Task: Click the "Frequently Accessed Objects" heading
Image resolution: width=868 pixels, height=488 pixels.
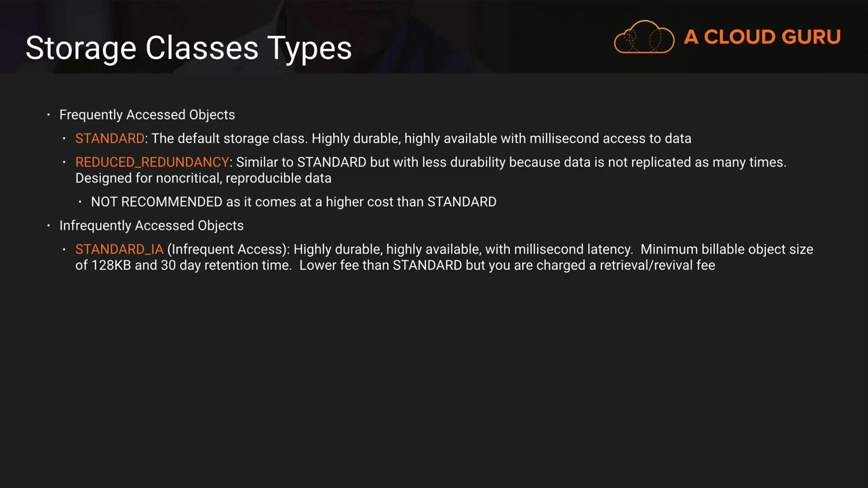Action: pos(147,115)
